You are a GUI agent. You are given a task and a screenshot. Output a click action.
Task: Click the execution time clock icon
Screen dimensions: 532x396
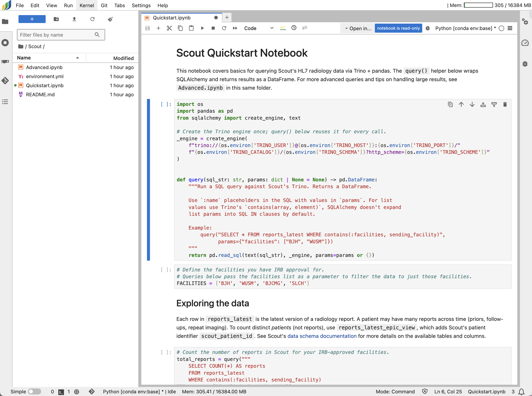point(294,28)
